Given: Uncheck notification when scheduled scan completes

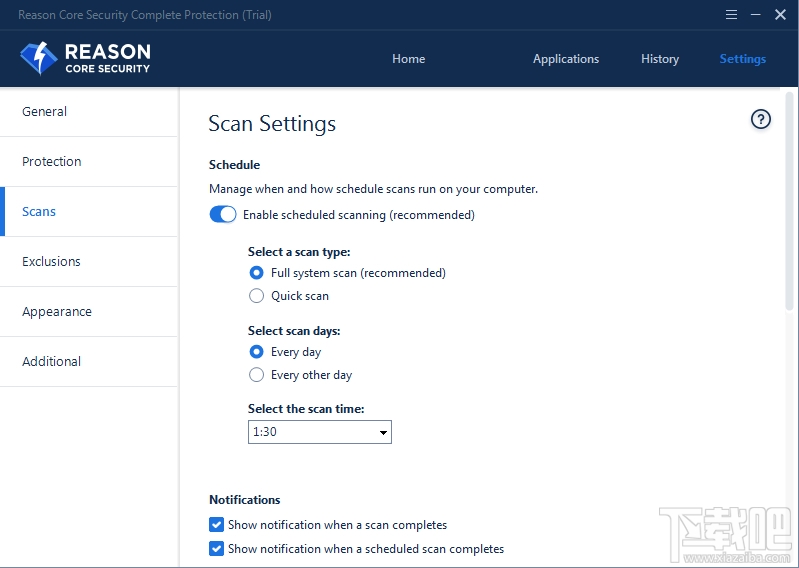Looking at the screenshot, I should tap(216, 549).
